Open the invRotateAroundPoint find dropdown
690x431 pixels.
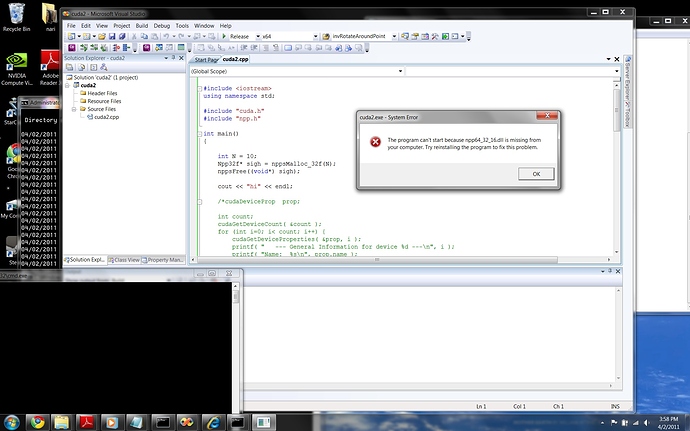click(x=394, y=37)
